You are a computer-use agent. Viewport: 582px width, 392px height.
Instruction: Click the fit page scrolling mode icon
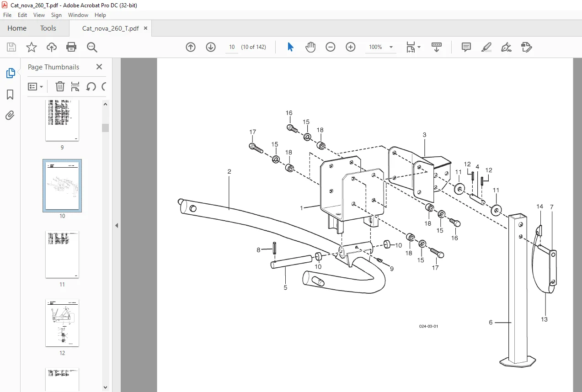[x=411, y=47]
